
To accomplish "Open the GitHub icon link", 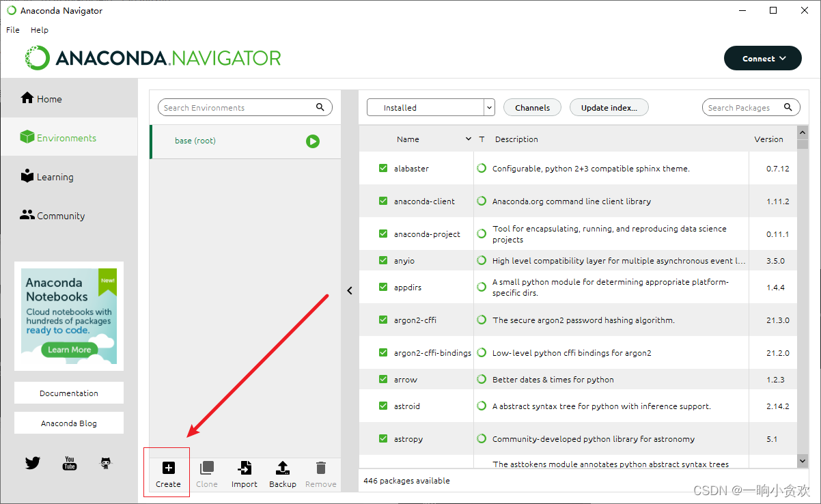I will tap(106, 463).
